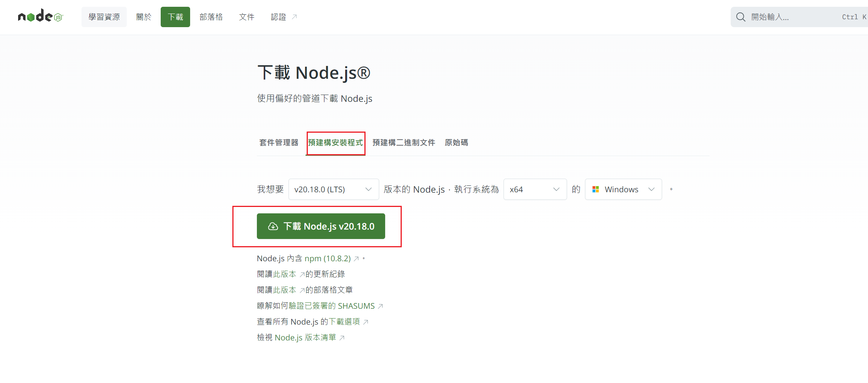
Task: Open the npm (10.8.2) link
Action: coord(328,259)
